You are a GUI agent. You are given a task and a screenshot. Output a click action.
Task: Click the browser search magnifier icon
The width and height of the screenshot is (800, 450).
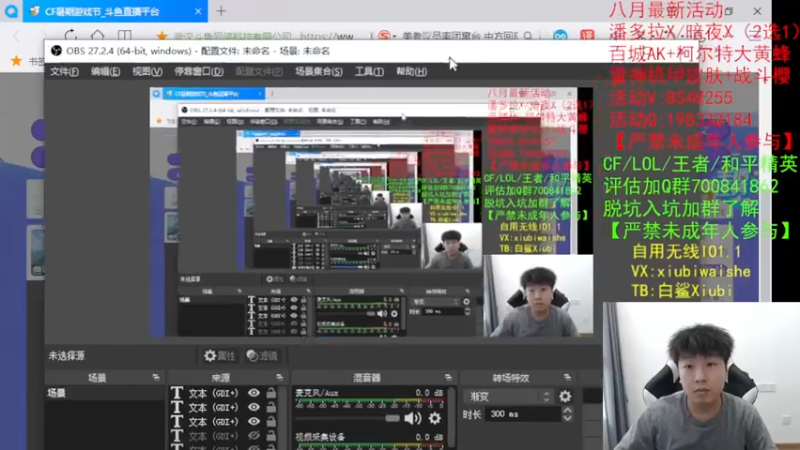[x=528, y=36]
